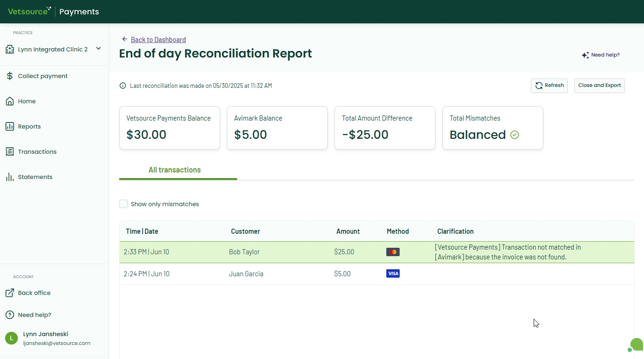Click the $25.00 amount cell
Image resolution: width=644 pixels, height=359 pixels.
[x=344, y=252]
